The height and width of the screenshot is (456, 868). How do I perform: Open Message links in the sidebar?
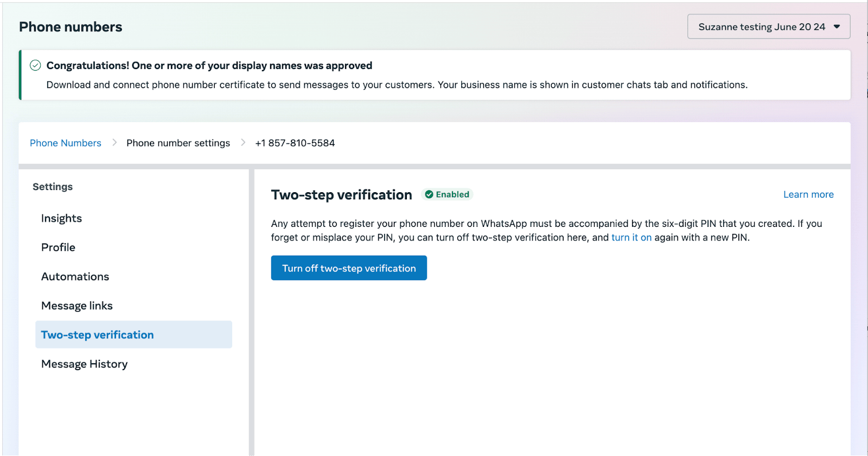click(77, 306)
